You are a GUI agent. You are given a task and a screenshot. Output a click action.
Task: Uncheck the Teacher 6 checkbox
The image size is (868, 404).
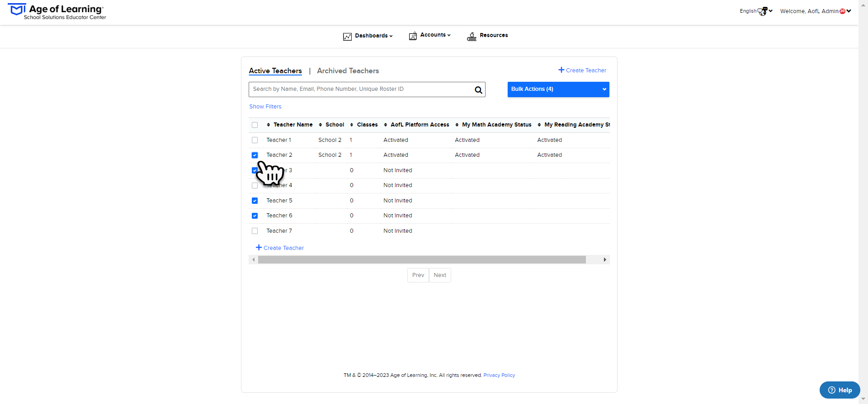255,216
